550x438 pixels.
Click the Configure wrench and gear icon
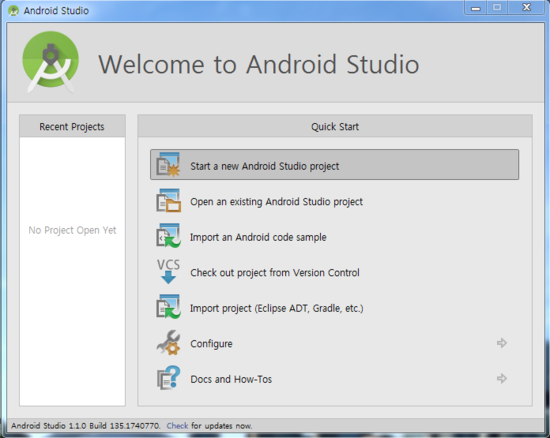click(168, 343)
